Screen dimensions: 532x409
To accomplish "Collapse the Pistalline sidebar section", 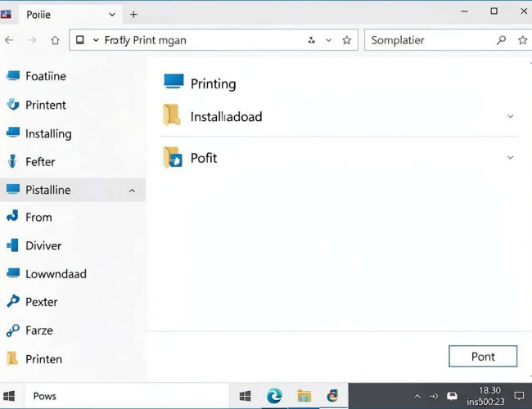I will coord(132,191).
